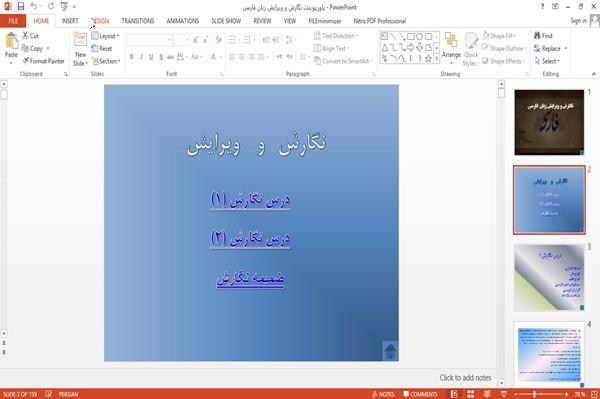Toggle Italic formatting
Viewport: 600px width, 399px height.
(141, 57)
